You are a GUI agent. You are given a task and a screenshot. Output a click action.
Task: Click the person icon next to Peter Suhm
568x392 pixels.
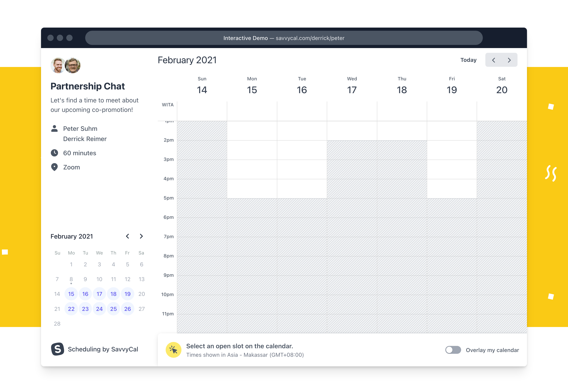(x=54, y=128)
